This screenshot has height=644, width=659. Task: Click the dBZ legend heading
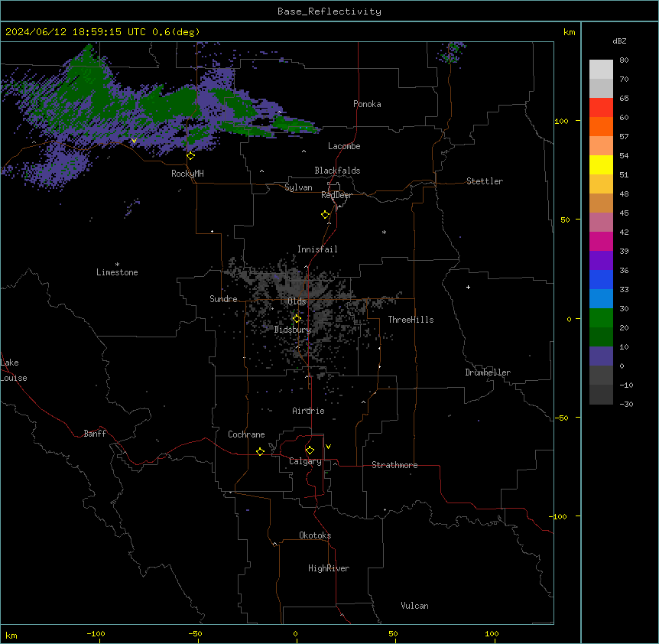(619, 41)
